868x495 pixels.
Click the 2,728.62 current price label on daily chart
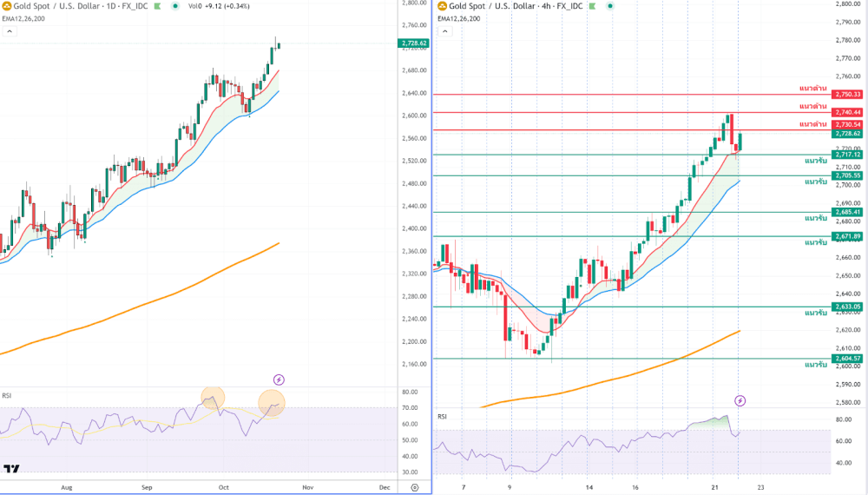pyautogui.click(x=413, y=43)
